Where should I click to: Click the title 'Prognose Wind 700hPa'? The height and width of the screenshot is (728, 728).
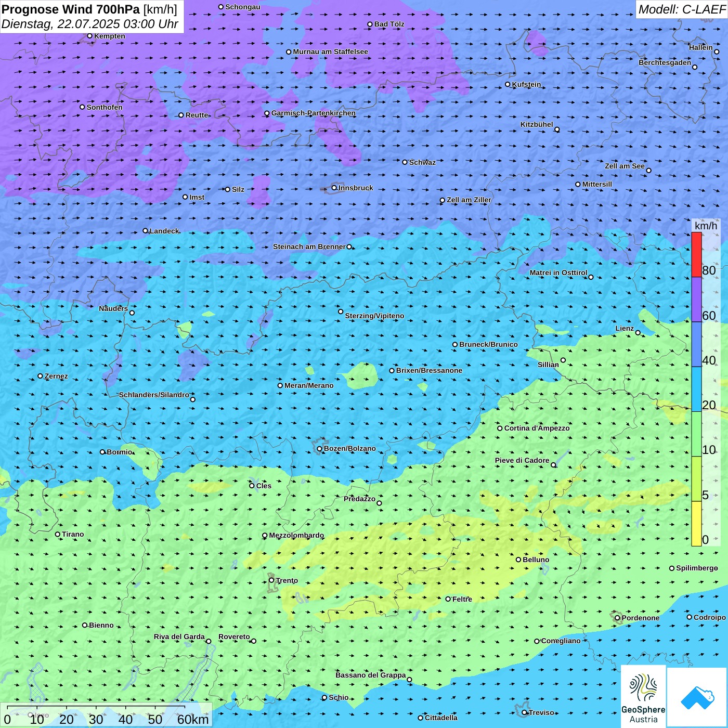point(71,9)
